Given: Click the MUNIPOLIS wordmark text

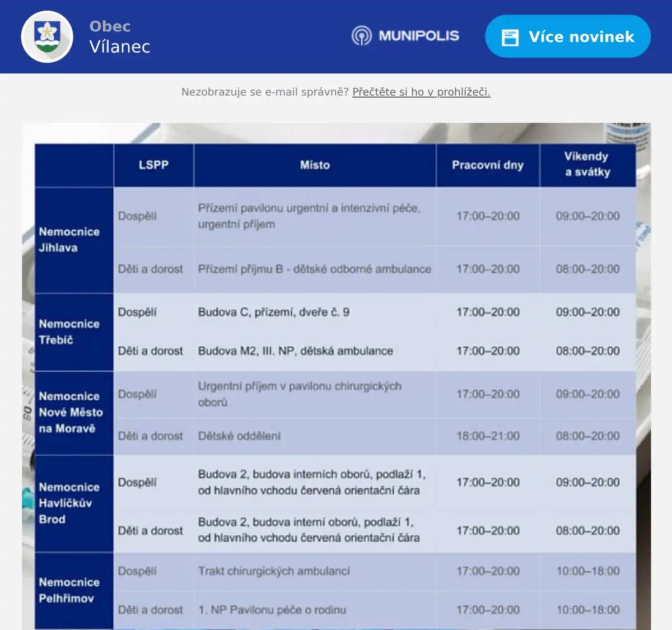Looking at the screenshot, I should coord(418,36).
